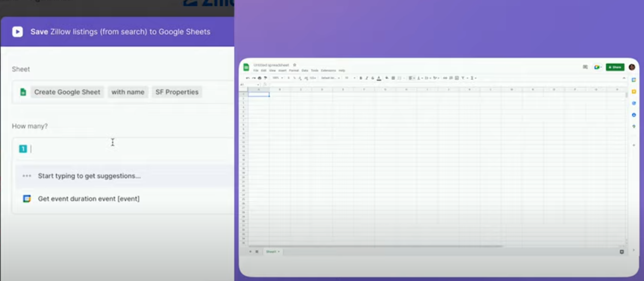This screenshot has height=281, width=644.
Task: Open the Insert menu in Google Sheets
Action: (x=282, y=70)
